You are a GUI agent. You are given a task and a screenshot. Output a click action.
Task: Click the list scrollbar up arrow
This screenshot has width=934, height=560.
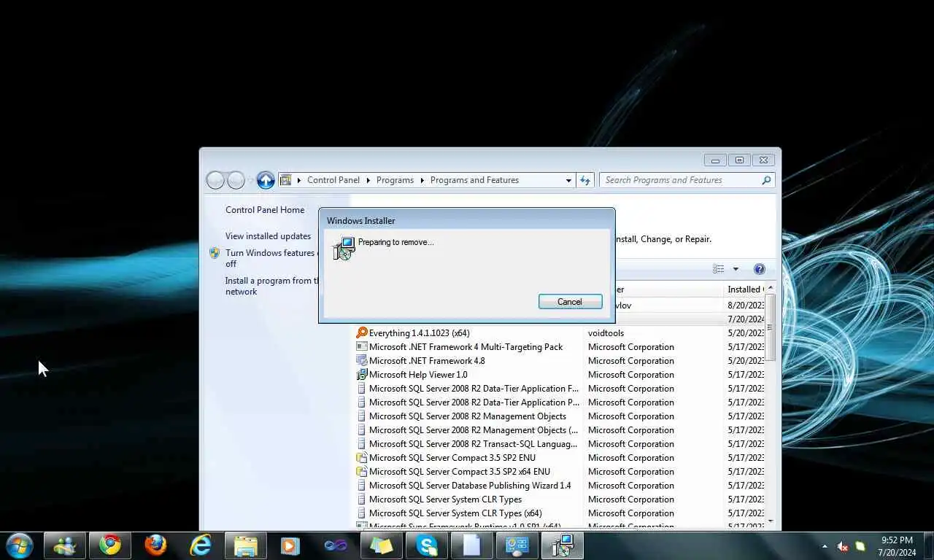(x=771, y=289)
